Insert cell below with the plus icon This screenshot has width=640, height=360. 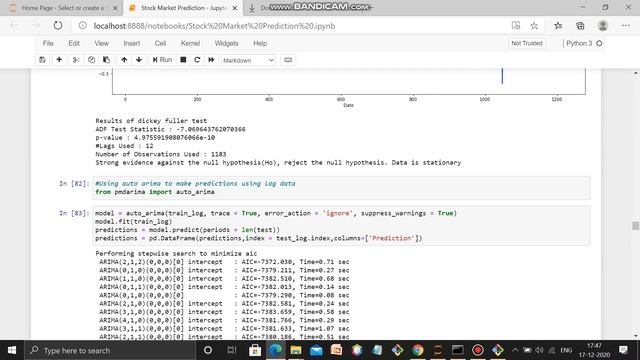(59, 60)
